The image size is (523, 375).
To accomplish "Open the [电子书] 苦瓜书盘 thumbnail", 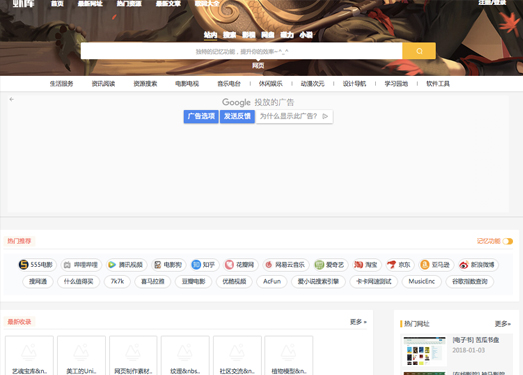I will [425, 351].
